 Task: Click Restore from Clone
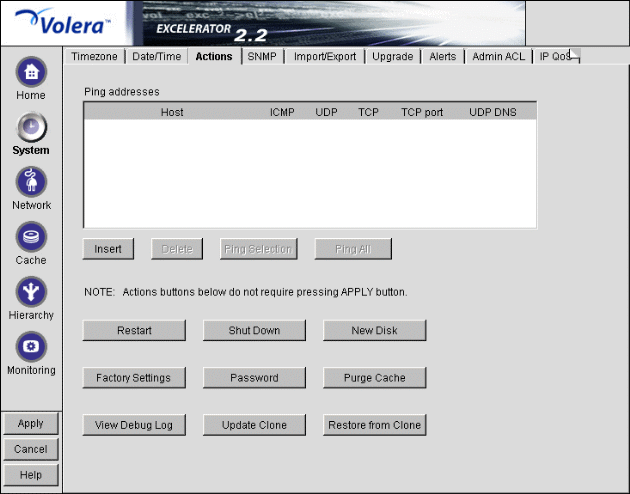coord(374,425)
